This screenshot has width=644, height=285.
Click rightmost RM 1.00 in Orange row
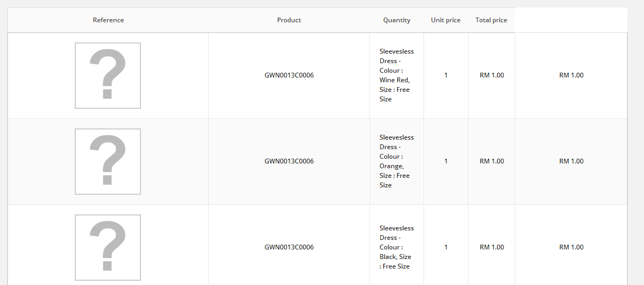click(x=571, y=161)
